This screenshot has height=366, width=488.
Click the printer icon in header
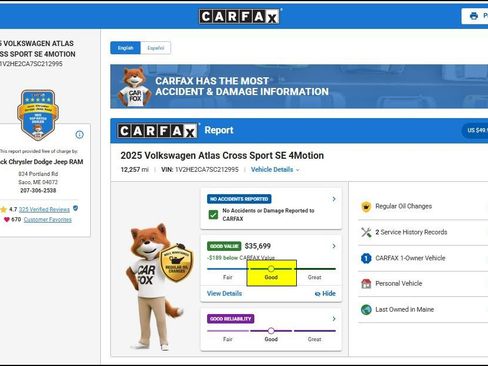pyautogui.click(x=474, y=16)
